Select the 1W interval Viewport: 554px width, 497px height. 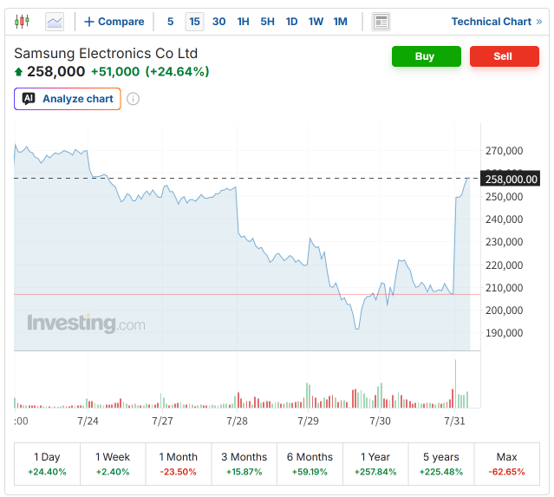point(316,22)
